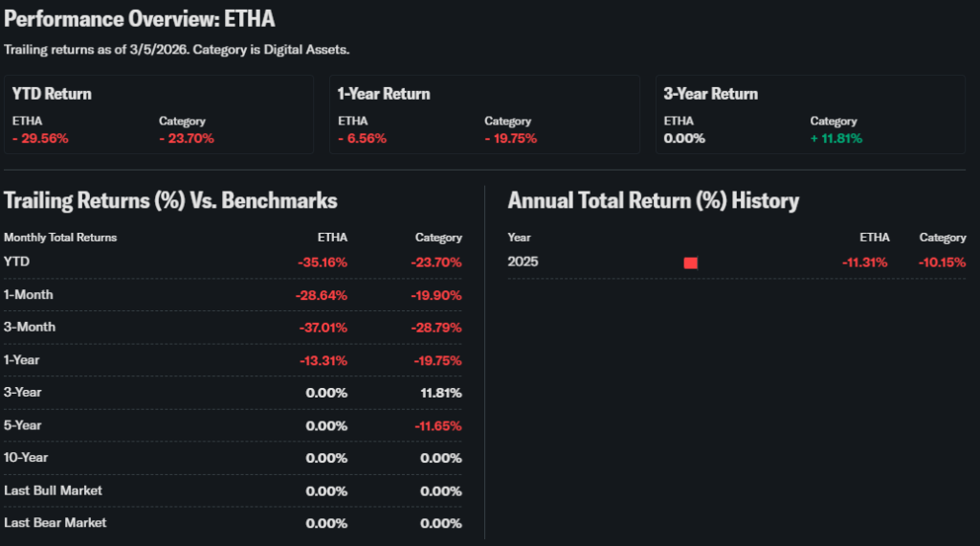Click the Year column header
Viewport: 980px width, 546px height.
[x=519, y=237]
